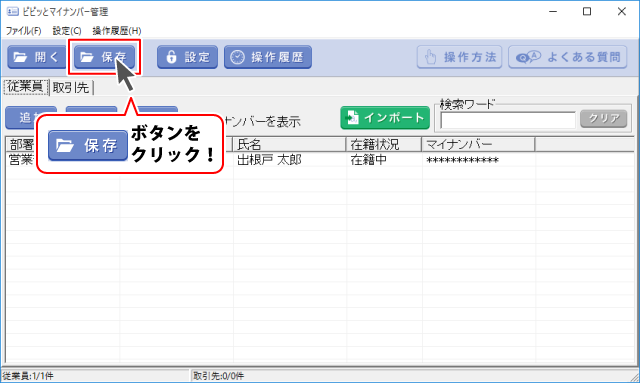This screenshot has height=383, width=640.
Task: Open 設定 via the lock icon button
Action: pyautogui.click(x=187, y=57)
